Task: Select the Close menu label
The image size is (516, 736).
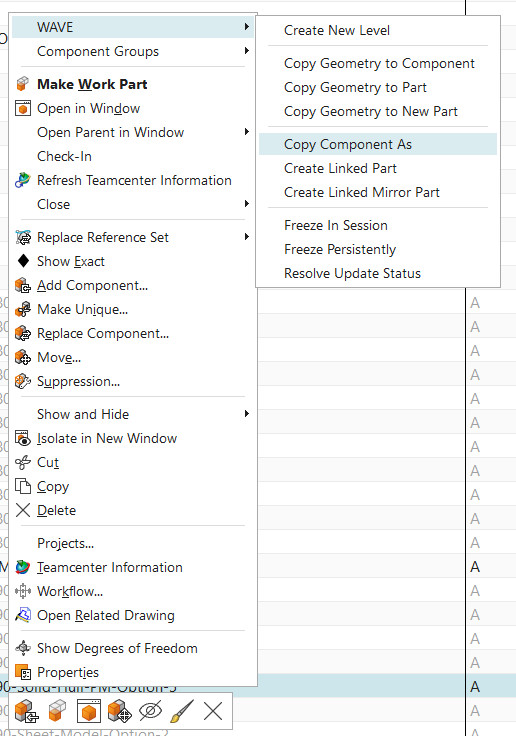Action: tap(54, 204)
